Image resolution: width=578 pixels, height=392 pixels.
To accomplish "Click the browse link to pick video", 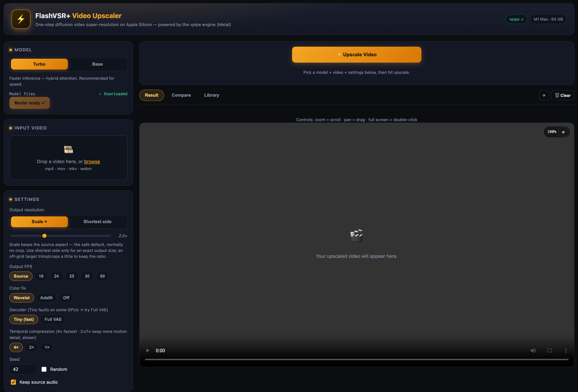I will pos(92,162).
